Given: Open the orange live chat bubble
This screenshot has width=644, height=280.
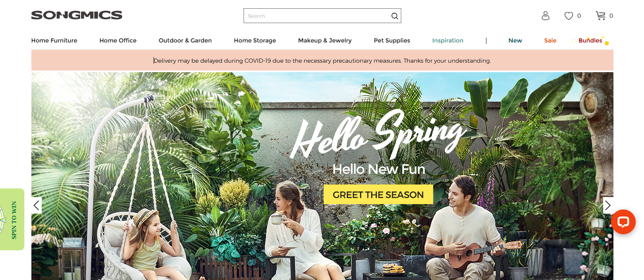Looking at the screenshot, I should pos(623,222).
